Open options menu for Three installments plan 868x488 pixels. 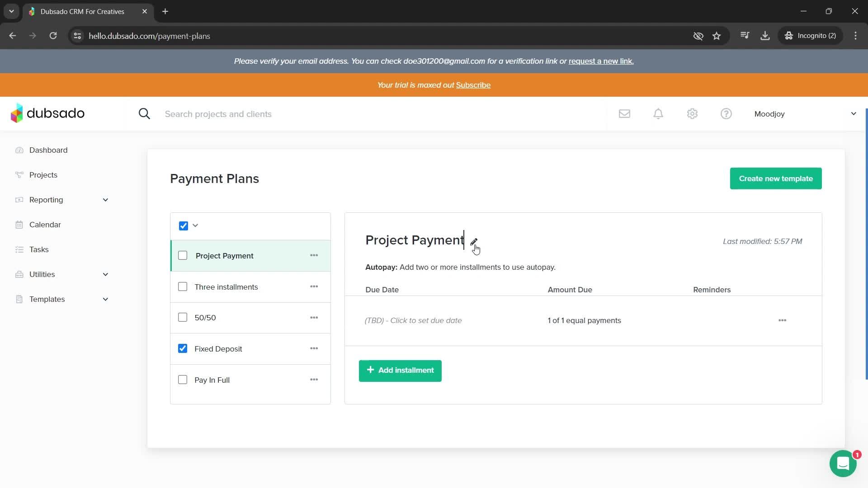click(314, 286)
